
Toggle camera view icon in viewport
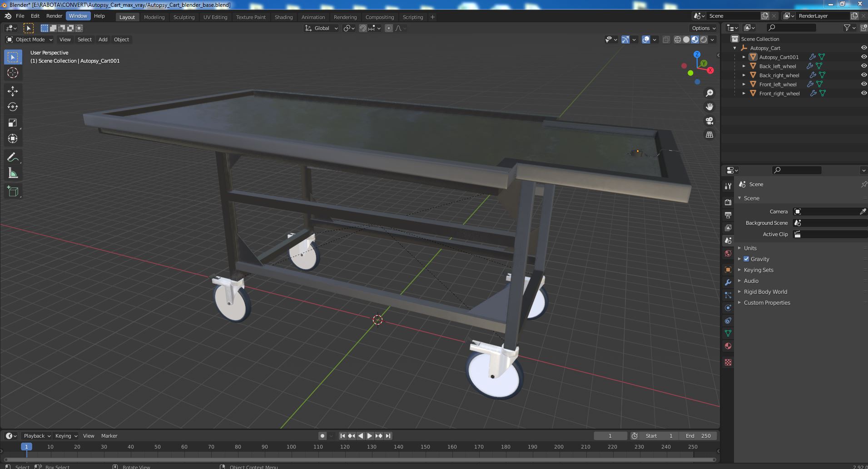pos(709,121)
